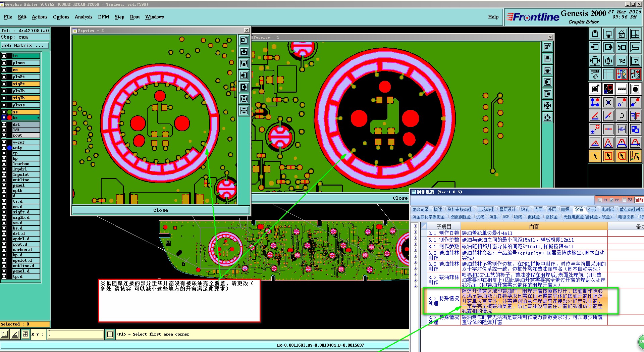Click the mirror F flip tool icon
This screenshot has width=644, height=352.
tap(635, 116)
